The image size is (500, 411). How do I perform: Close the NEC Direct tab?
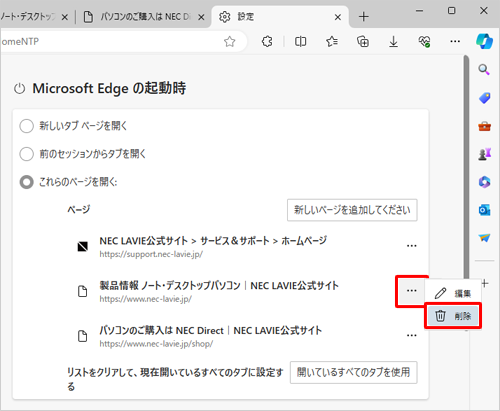click(201, 17)
